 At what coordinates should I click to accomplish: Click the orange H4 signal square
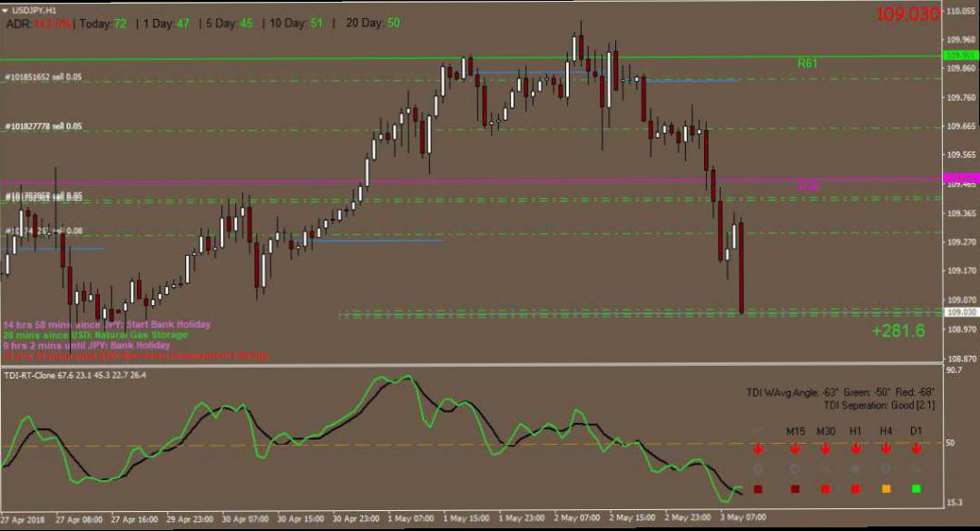point(886,489)
